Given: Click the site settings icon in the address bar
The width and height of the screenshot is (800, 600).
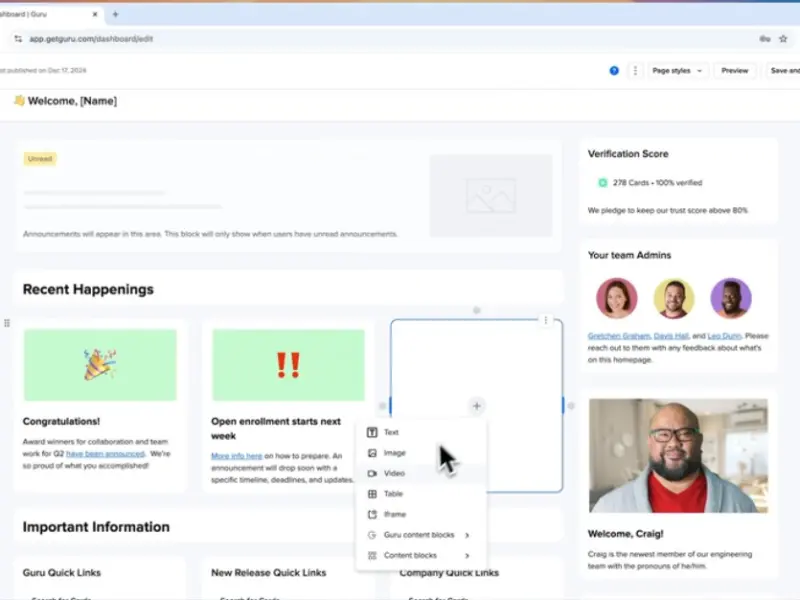Looking at the screenshot, I should pos(18,39).
